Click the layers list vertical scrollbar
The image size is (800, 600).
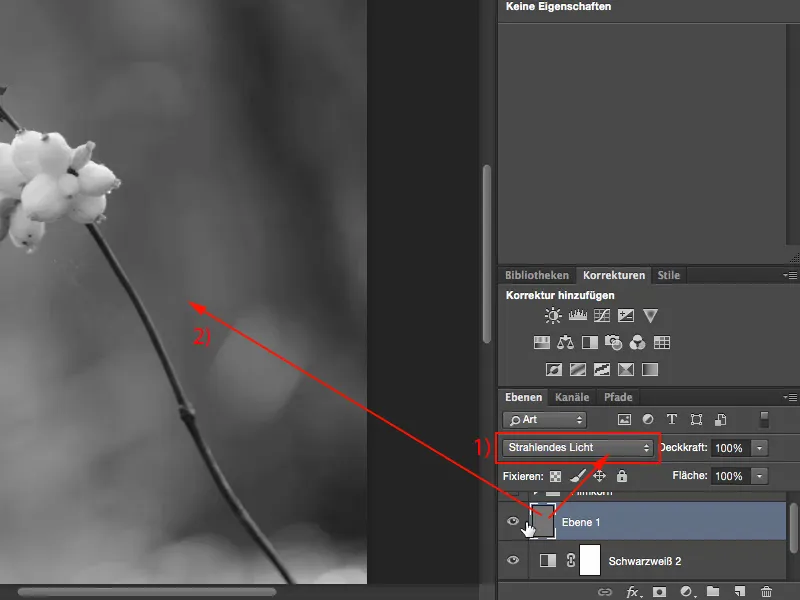click(x=793, y=528)
